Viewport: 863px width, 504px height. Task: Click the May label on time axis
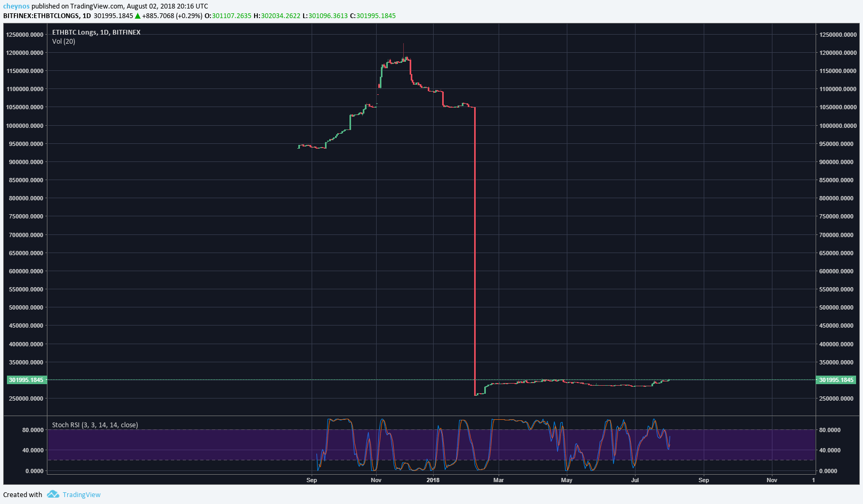(x=567, y=480)
